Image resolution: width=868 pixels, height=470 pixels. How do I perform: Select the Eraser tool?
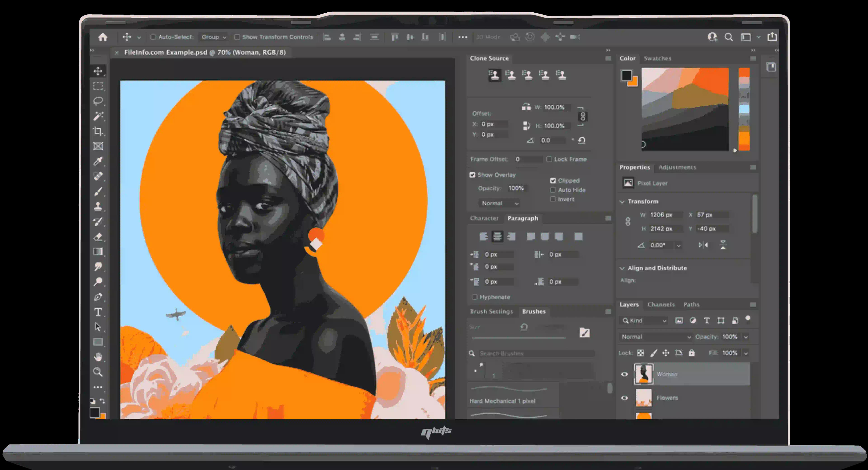pyautogui.click(x=98, y=237)
